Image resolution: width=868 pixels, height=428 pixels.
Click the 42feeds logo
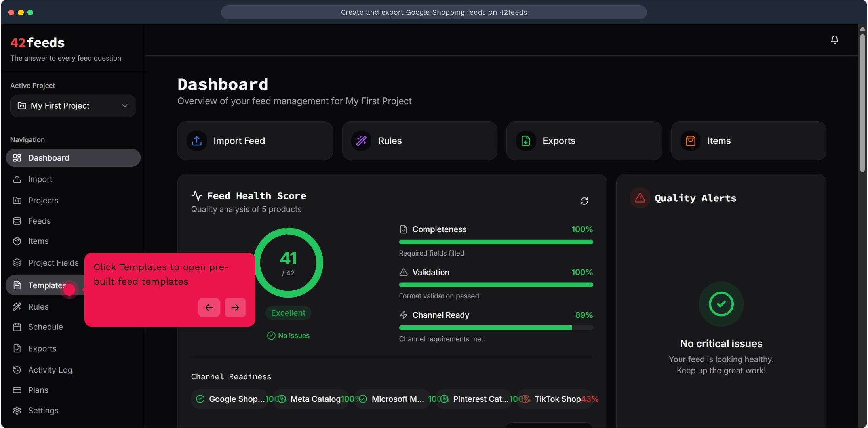point(38,42)
